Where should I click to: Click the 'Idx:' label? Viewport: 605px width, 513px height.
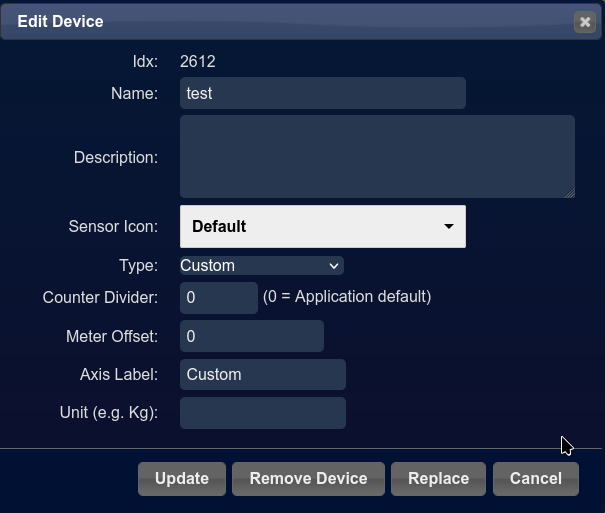pos(145,61)
